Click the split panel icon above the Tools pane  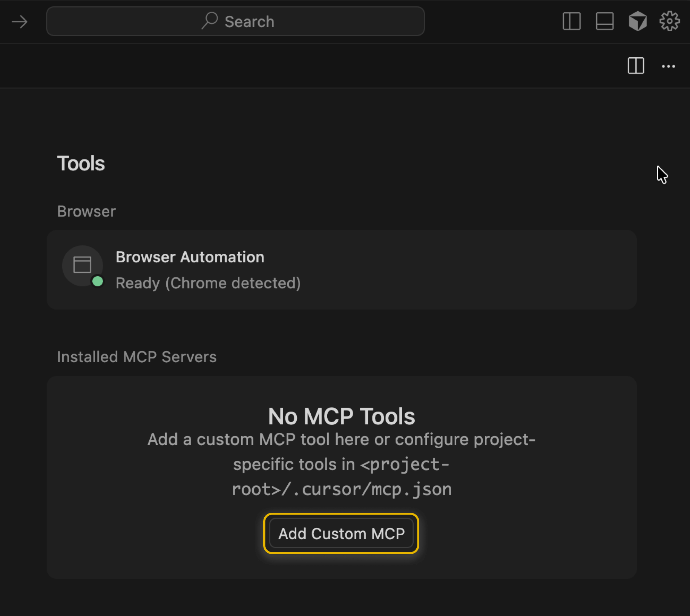[x=636, y=66]
